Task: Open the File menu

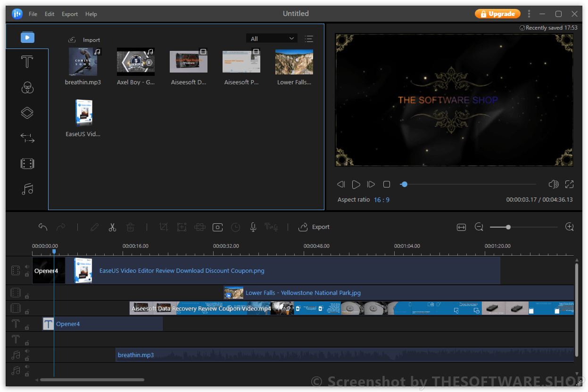Action: click(33, 14)
